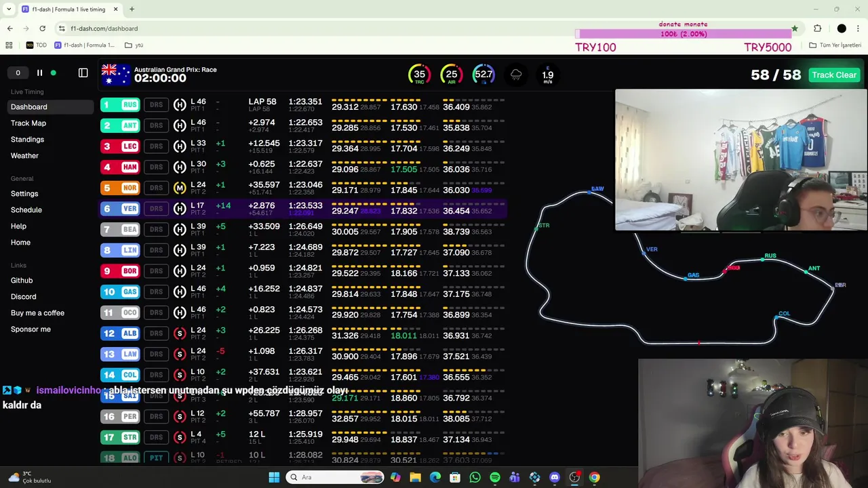
Task: Click the air temperature gauge 25
Action: (x=451, y=75)
